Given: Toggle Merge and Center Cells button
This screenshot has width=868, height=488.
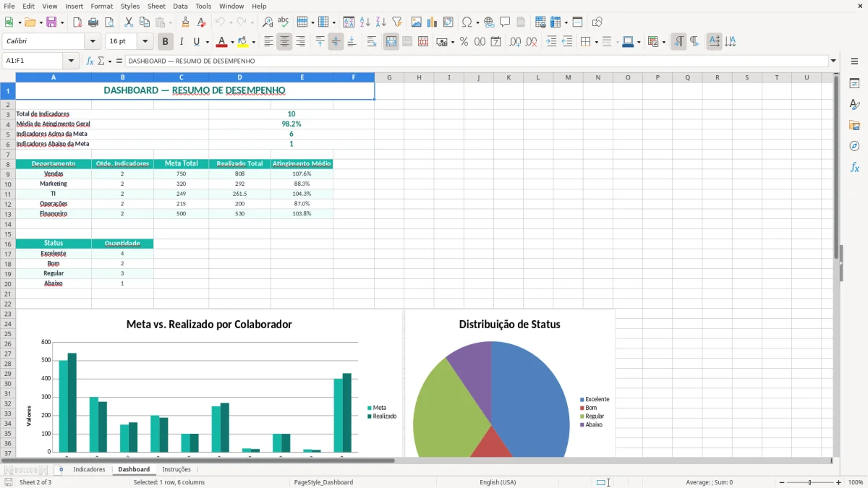Looking at the screenshot, I should (391, 42).
